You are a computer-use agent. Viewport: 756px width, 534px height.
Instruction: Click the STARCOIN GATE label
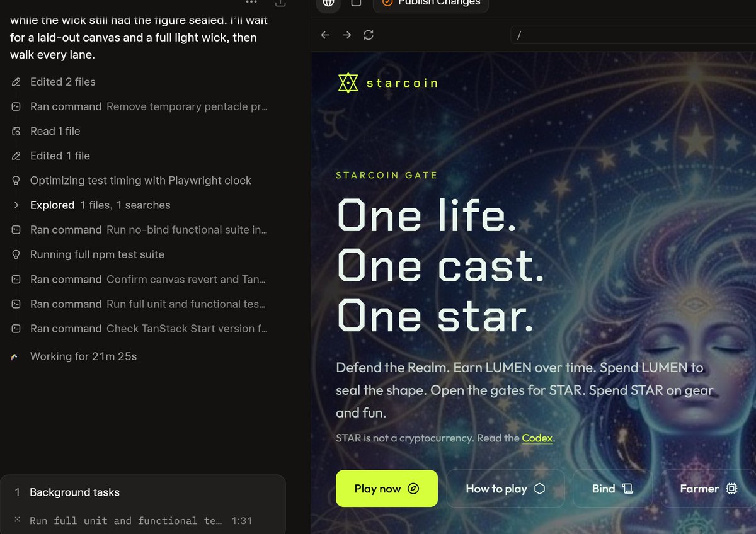(387, 175)
